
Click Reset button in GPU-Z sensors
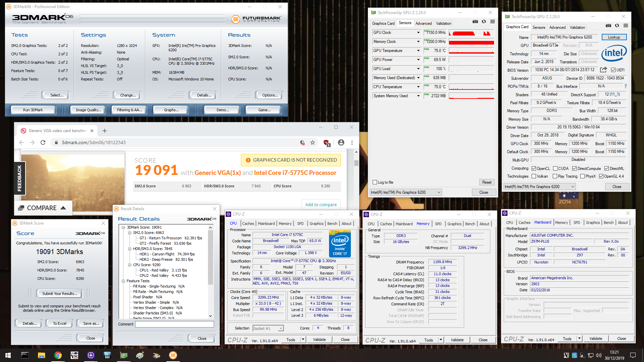(487, 182)
